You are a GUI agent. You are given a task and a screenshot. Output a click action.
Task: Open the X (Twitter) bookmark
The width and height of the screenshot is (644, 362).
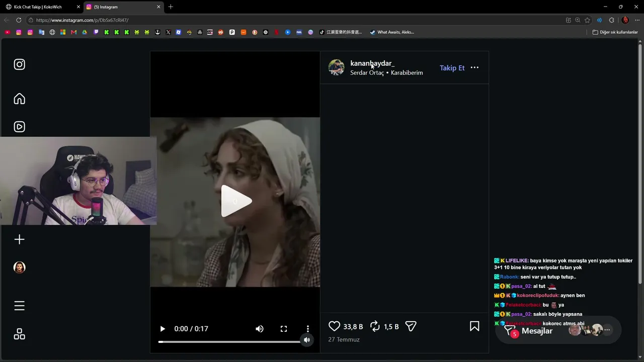click(168, 32)
